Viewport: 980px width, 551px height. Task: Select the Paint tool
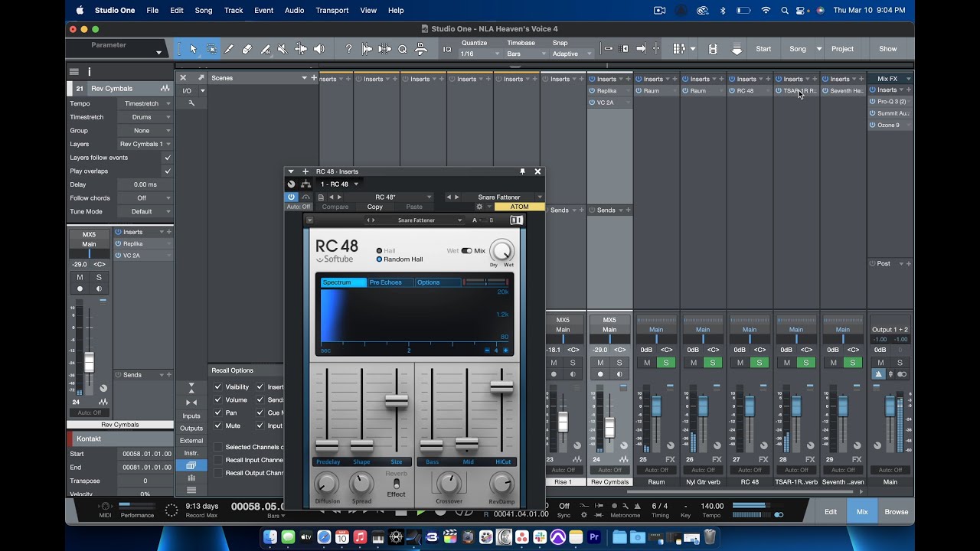click(x=265, y=49)
